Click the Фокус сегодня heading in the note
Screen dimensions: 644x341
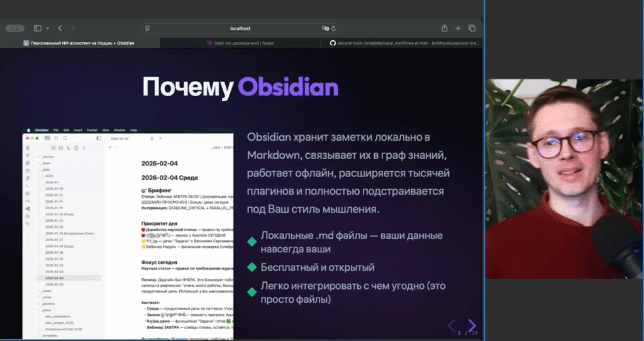pyautogui.click(x=159, y=263)
